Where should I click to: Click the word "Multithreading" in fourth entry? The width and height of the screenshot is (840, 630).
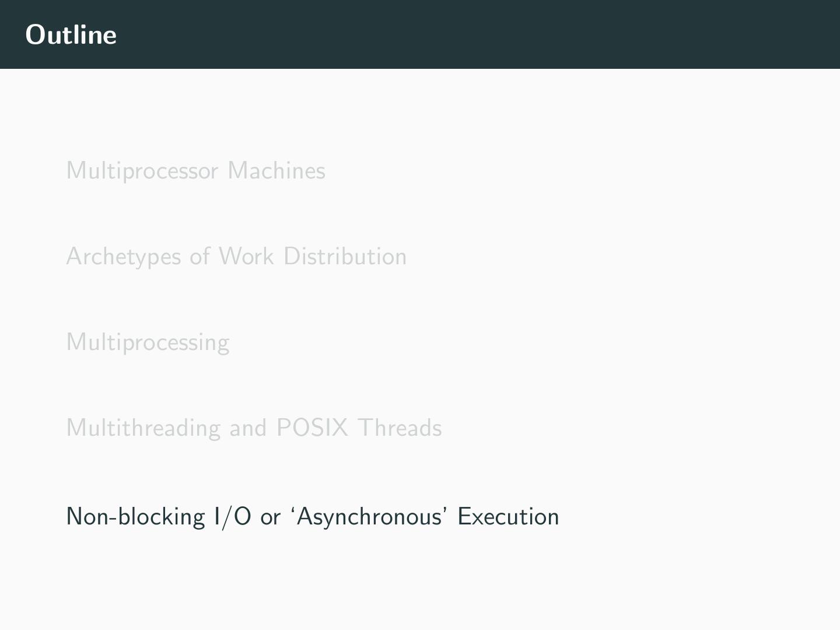point(143,428)
